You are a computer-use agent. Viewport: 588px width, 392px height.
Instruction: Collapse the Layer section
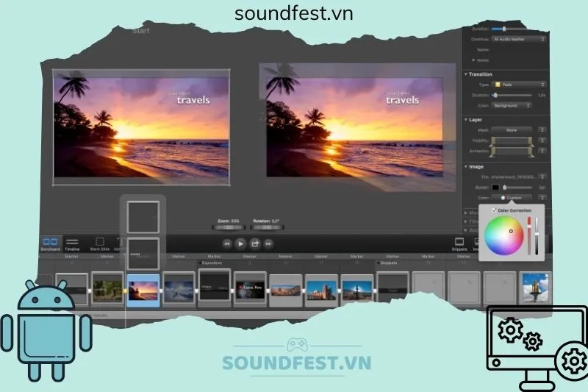click(x=466, y=119)
